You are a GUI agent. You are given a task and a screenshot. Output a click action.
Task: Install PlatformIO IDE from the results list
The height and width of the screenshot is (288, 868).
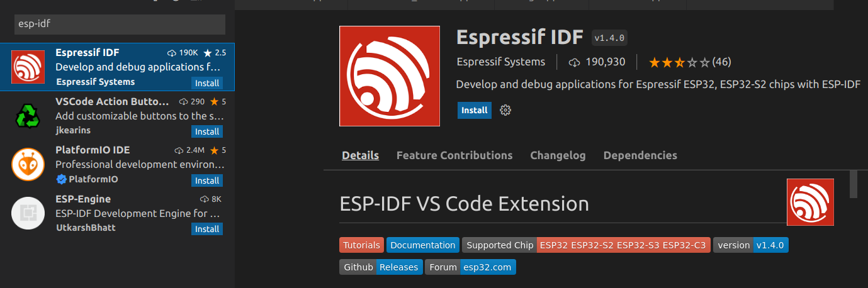(206, 180)
